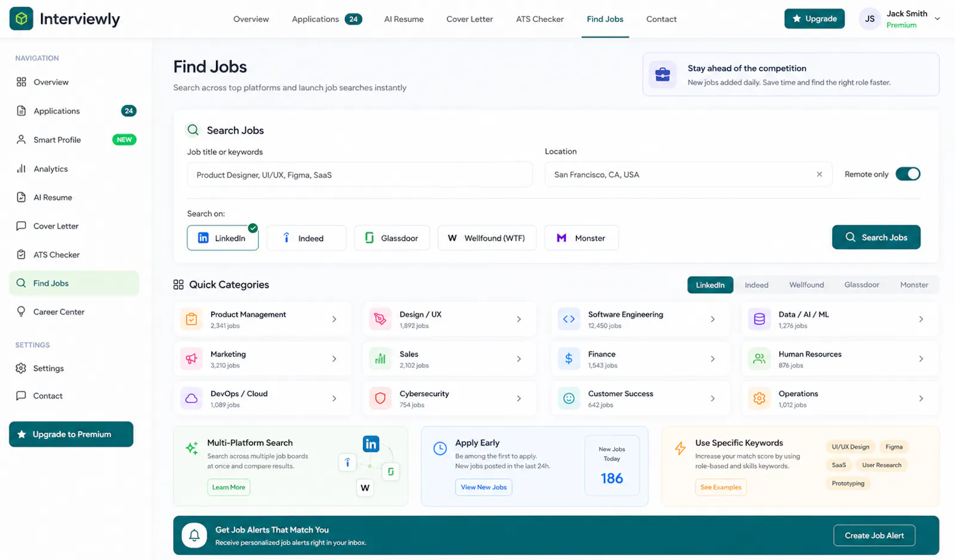Click the Marketing megaphone icon
This screenshot has width=955, height=560.
pyautogui.click(x=192, y=359)
